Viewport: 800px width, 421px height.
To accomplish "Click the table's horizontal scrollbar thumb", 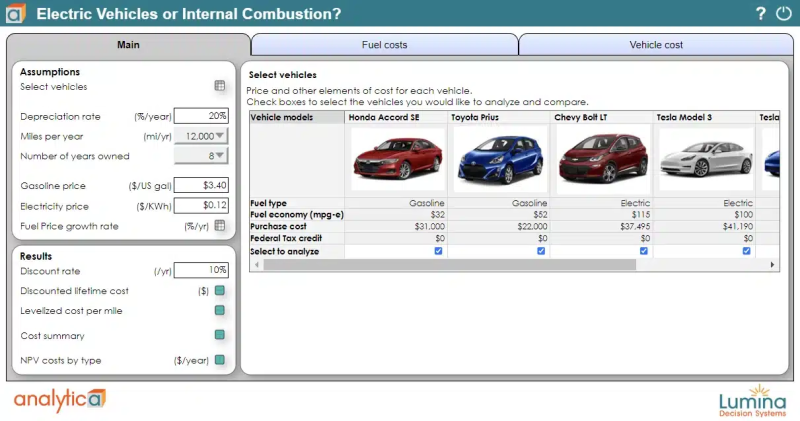I will [449, 264].
